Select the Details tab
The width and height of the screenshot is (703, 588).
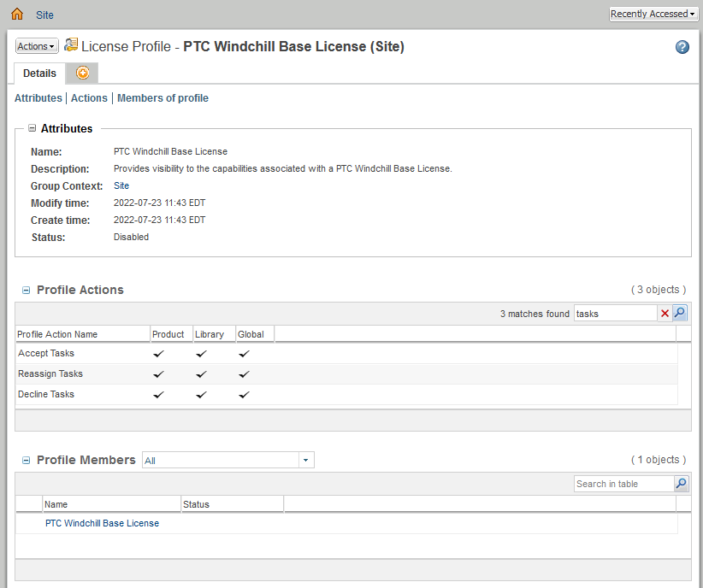pos(39,73)
